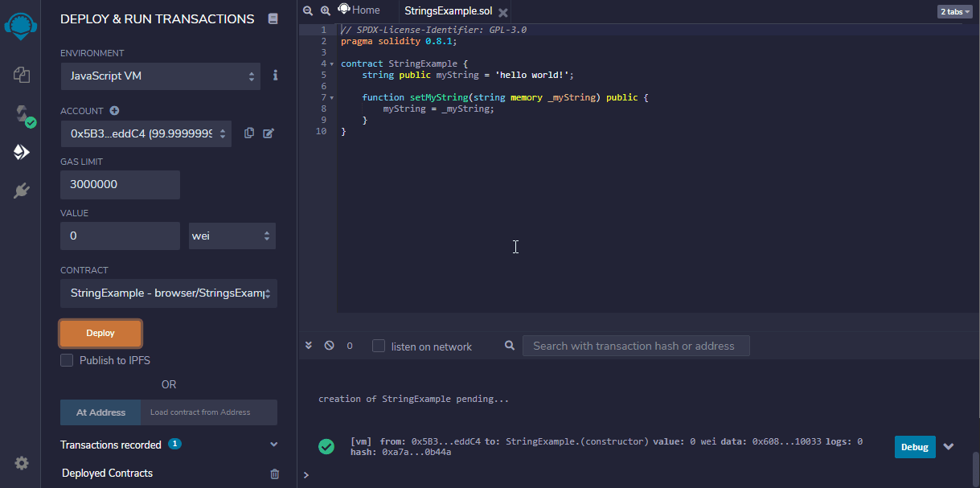
Task: Zoom out the editor font
Action: (308, 11)
